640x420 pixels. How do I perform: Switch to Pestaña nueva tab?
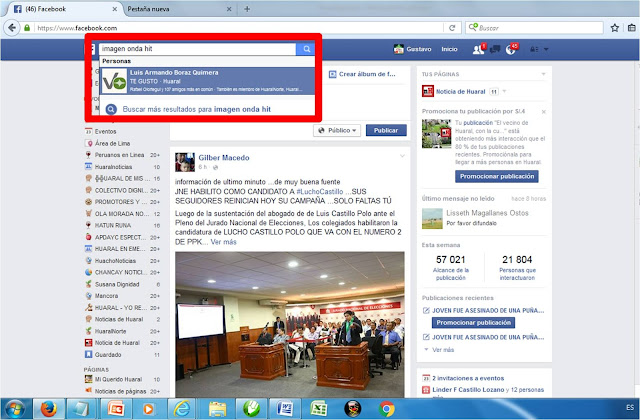point(180,9)
